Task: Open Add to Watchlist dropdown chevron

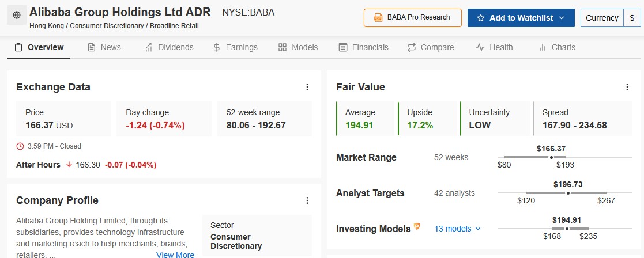Action: coord(561,18)
